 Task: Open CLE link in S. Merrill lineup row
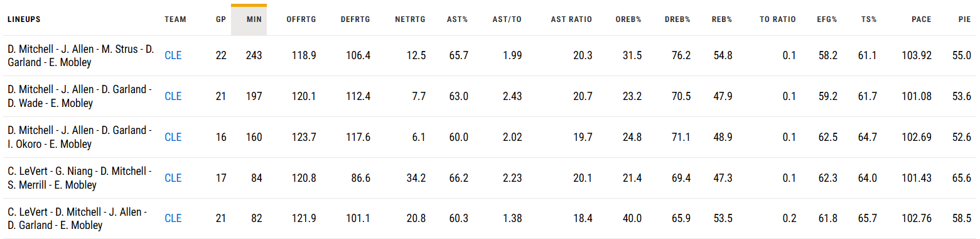coord(173,178)
